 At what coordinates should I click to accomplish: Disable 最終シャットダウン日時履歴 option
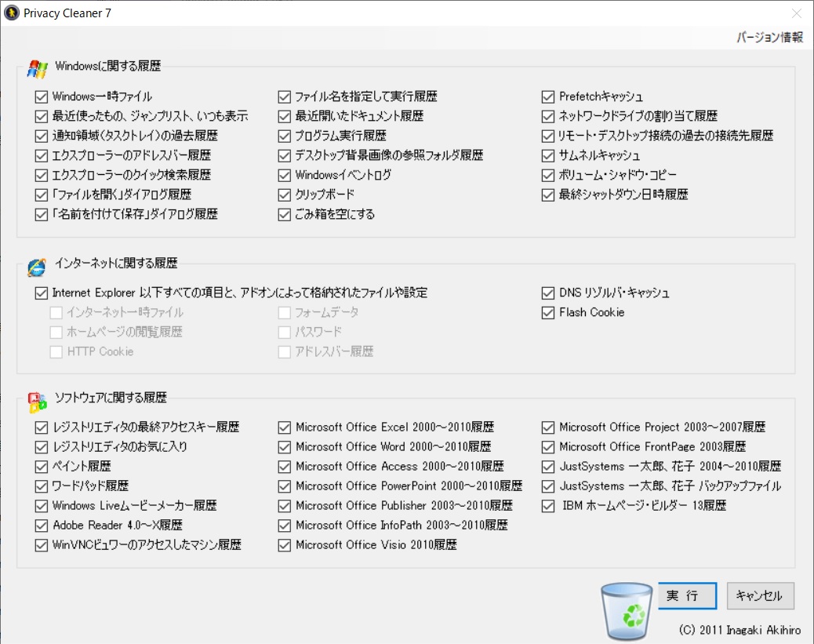[x=547, y=195]
